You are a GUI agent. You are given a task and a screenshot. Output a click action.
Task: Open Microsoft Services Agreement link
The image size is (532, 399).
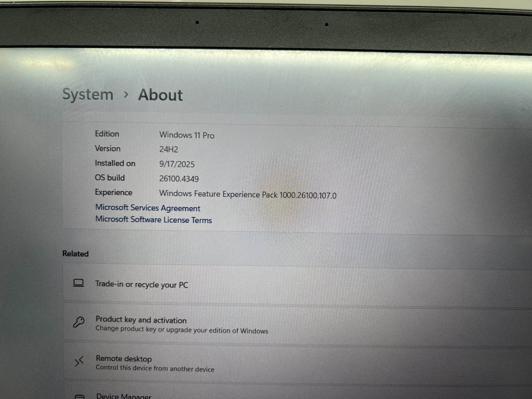[148, 208]
